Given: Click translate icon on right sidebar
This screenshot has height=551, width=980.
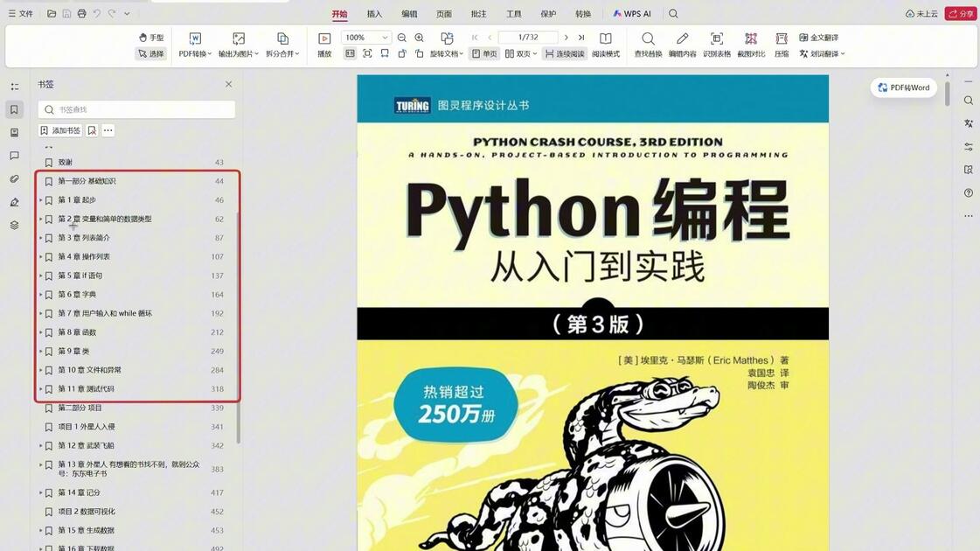Looking at the screenshot, I should click(x=968, y=123).
